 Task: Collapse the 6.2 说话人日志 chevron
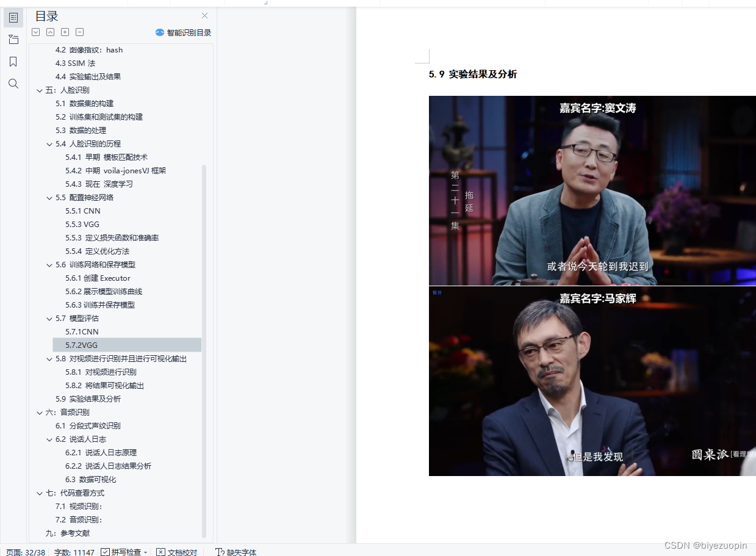click(49, 439)
